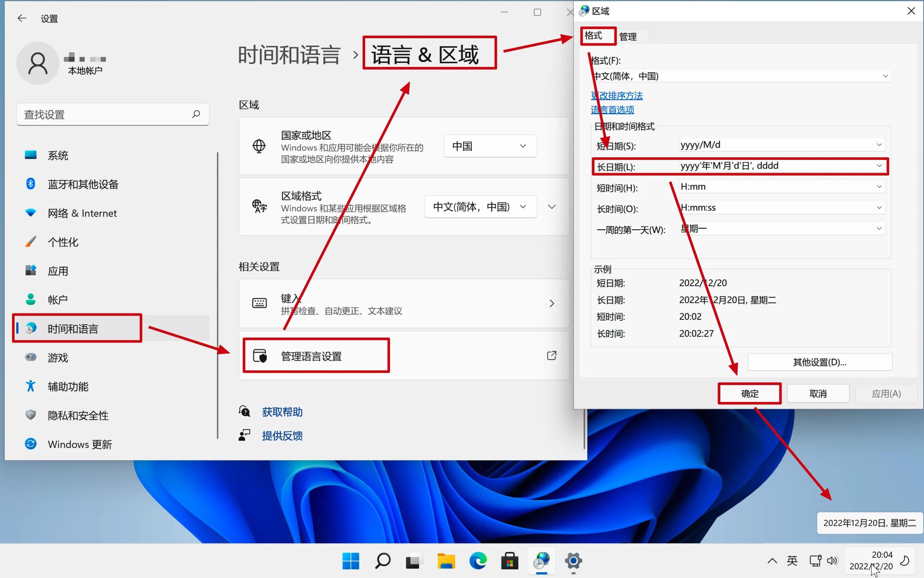
Task: Click the language icon beside 区域格式
Action: [x=259, y=206]
